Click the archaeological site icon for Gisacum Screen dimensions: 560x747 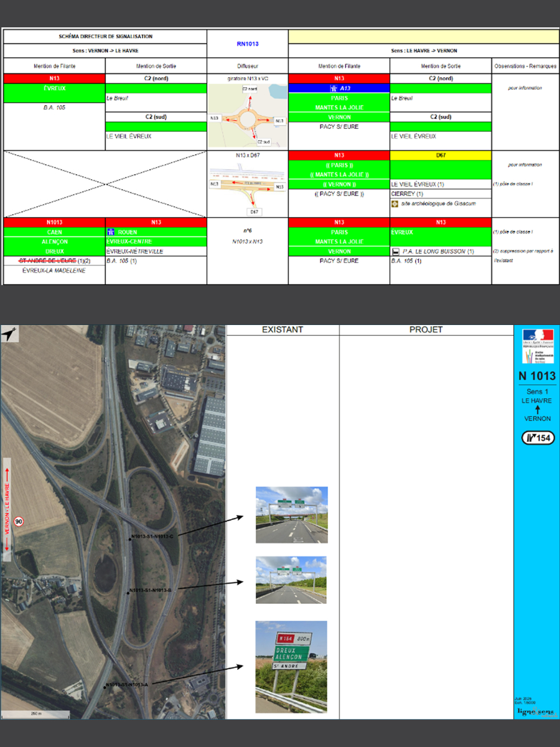(x=394, y=204)
